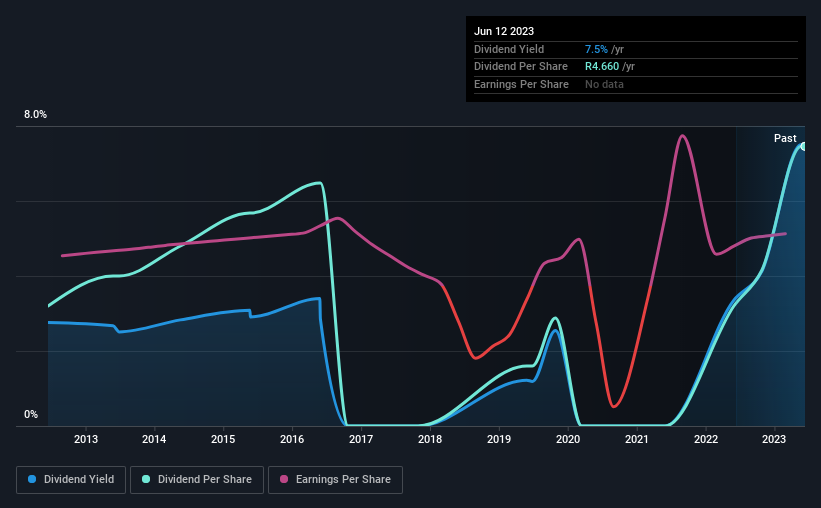821x508 pixels.
Task: Select the 2019 label on the x-axis
Action: point(499,439)
